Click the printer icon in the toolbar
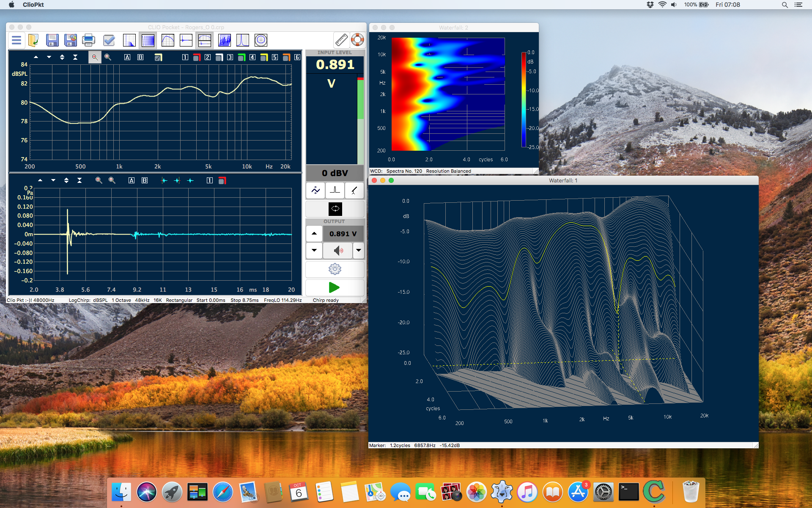Screen dimensions: 812x508 88,40
